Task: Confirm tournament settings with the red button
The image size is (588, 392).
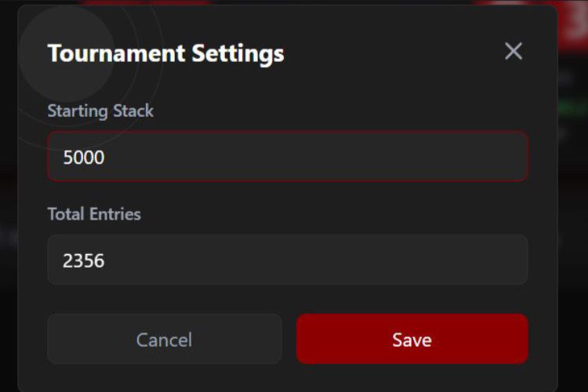Action: click(x=412, y=339)
